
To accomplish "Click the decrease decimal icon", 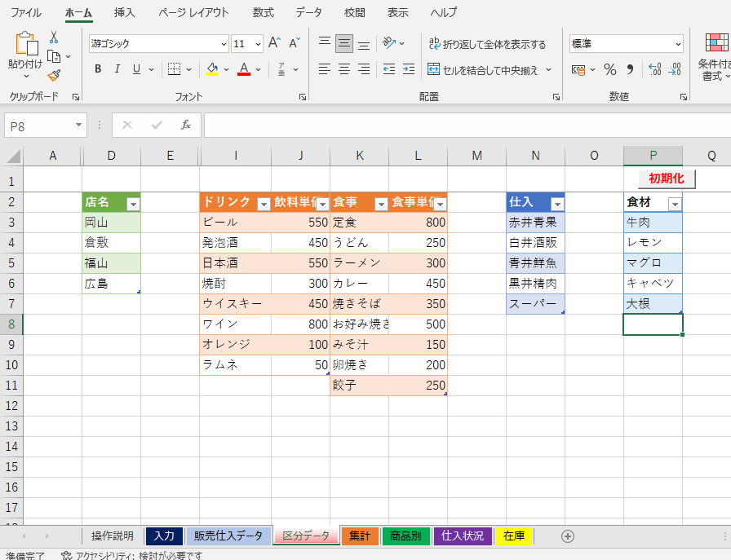I will click(675, 70).
